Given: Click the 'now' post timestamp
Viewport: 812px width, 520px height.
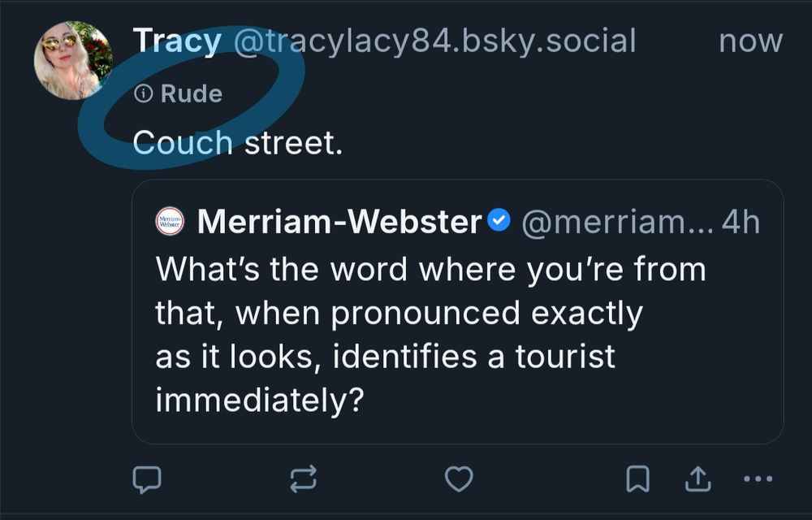Looking at the screenshot, I should click(750, 41).
